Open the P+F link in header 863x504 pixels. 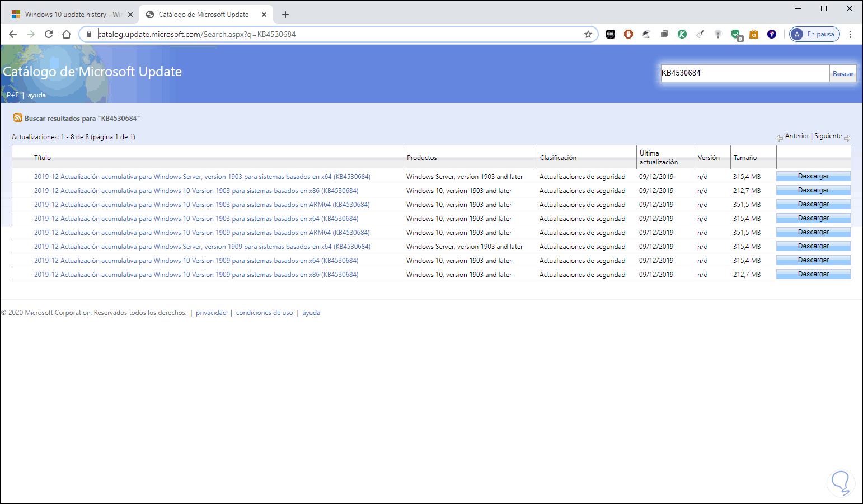point(12,95)
